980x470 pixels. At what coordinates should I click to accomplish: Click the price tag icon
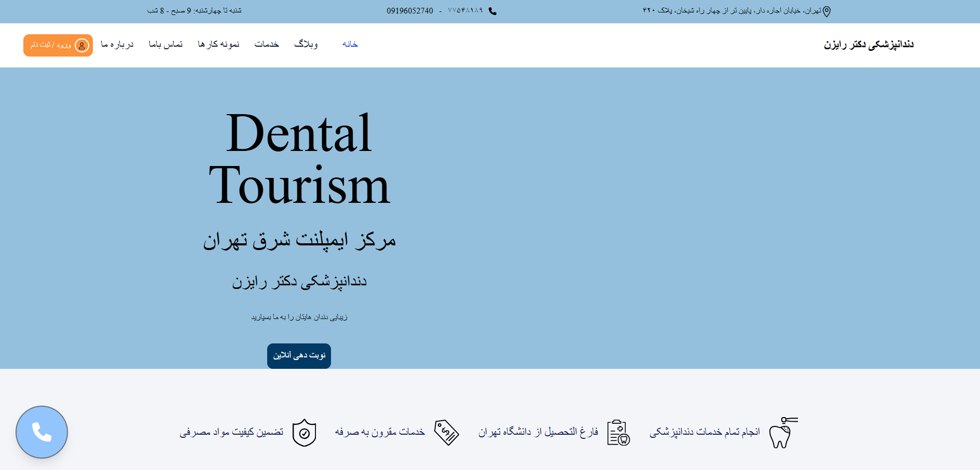tap(447, 433)
